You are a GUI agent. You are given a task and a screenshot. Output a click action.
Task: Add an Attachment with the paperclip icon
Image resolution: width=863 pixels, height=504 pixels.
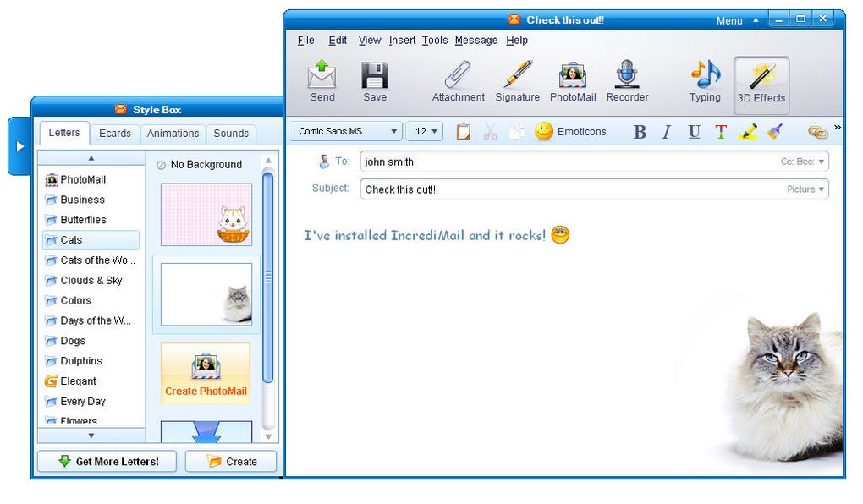[458, 74]
